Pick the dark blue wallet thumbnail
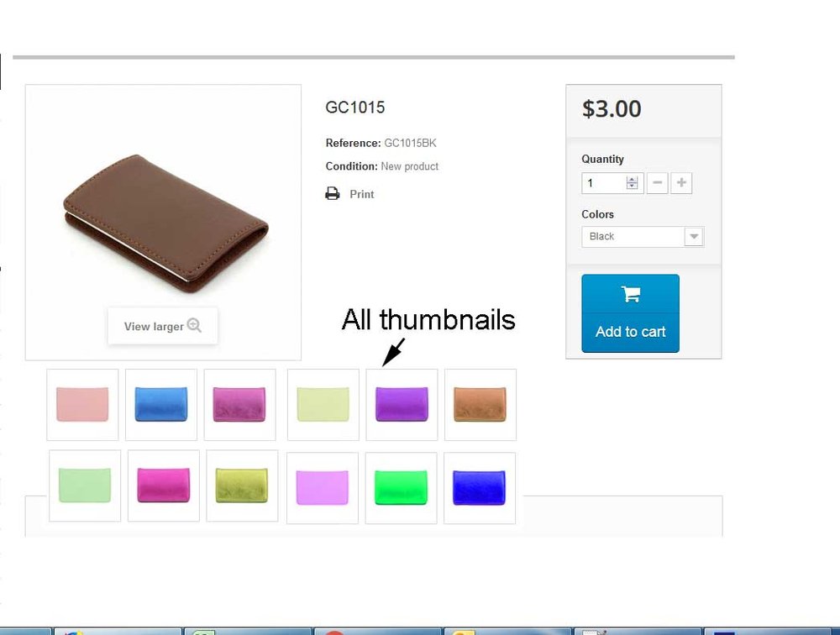840x635 pixels. point(480,488)
